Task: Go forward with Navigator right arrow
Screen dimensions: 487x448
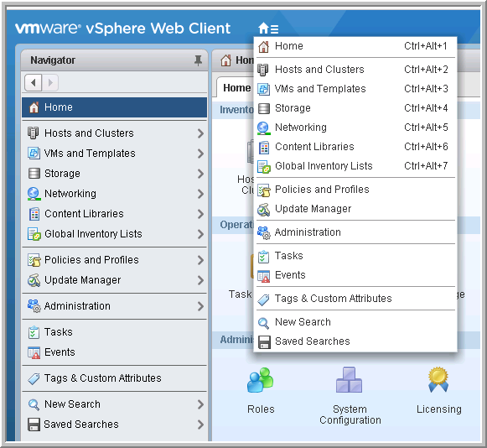Action: point(50,83)
